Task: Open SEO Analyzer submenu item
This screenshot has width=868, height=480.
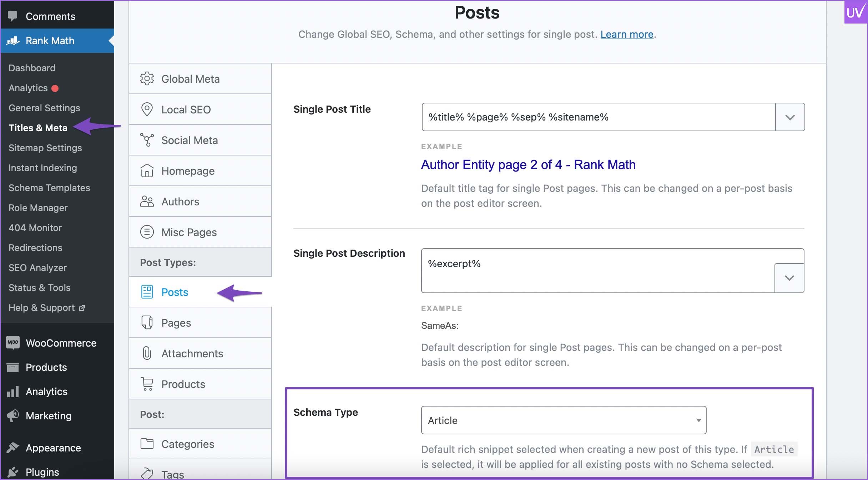Action: click(x=37, y=267)
